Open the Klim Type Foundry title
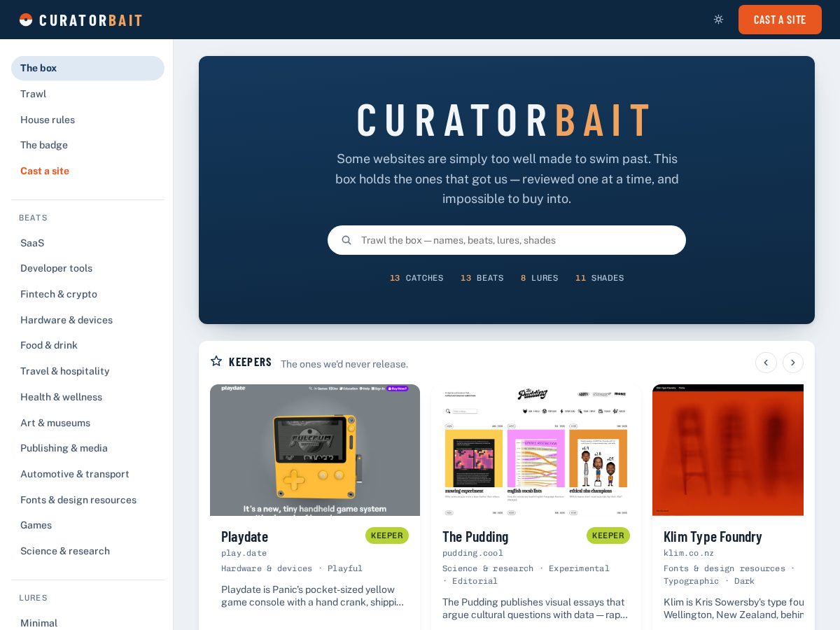Image resolution: width=840 pixels, height=630 pixels. pyautogui.click(x=713, y=536)
